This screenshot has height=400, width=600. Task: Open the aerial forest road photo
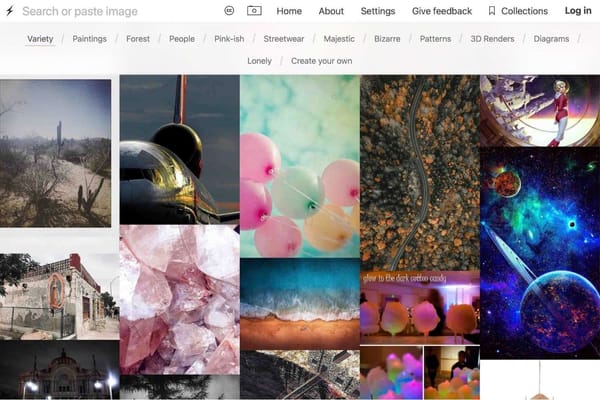419,170
